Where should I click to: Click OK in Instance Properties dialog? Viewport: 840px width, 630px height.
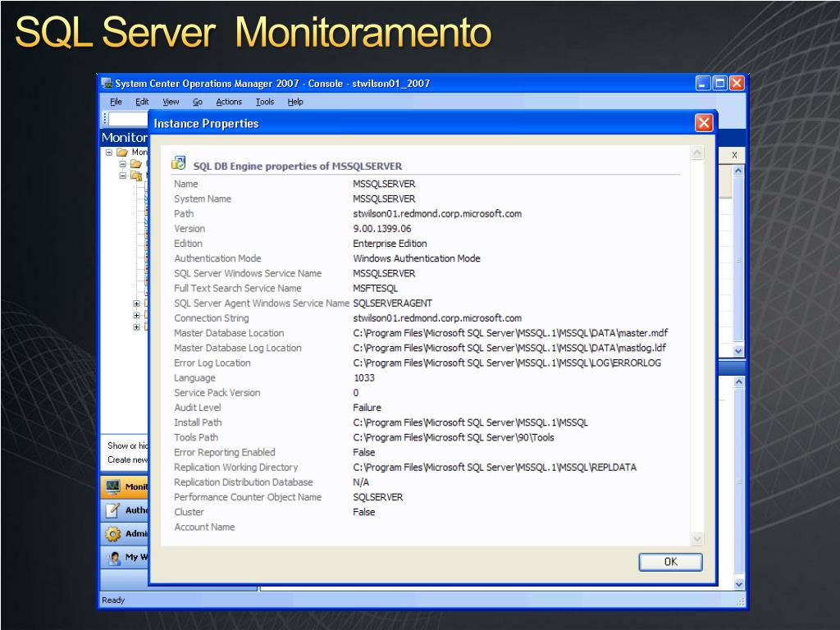[670, 562]
